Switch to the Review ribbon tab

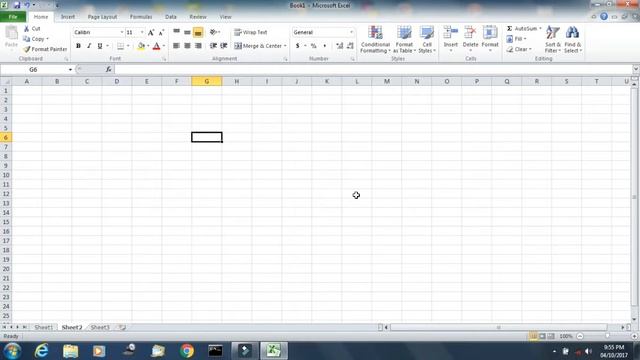[x=198, y=17]
